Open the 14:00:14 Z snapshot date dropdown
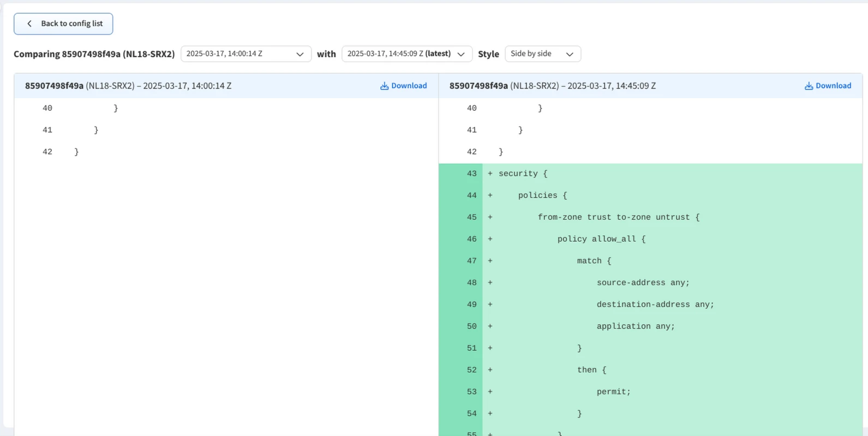 tap(246, 54)
